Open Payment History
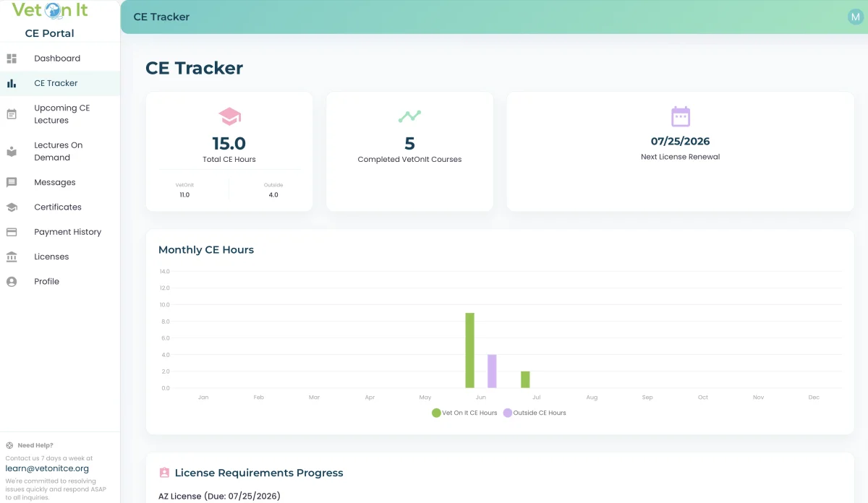The image size is (868, 503). 60,232
